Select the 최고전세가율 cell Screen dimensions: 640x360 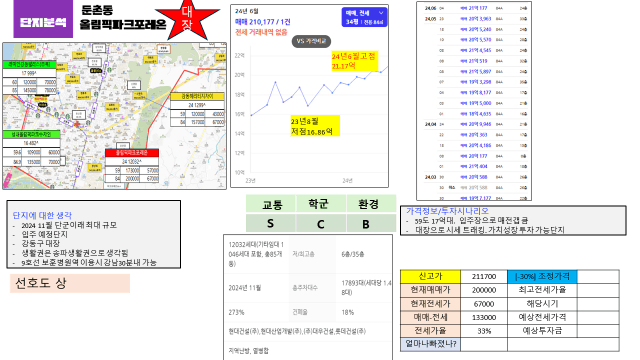pos(542,290)
